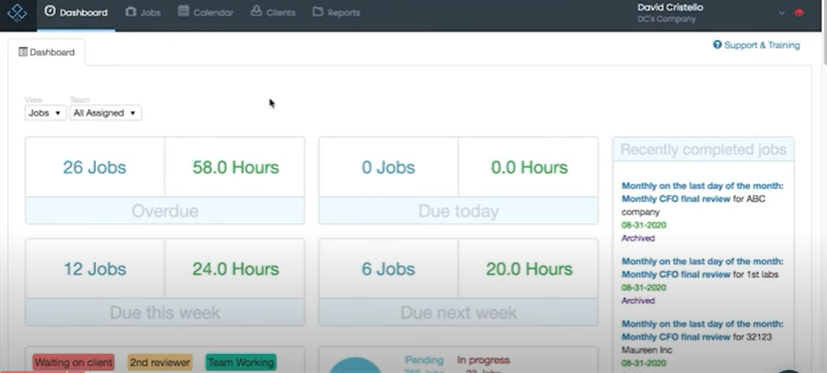Go to the Jobs navigation tab
Image resolution: width=827 pixels, height=373 pixels.
[x=143, y=12]
